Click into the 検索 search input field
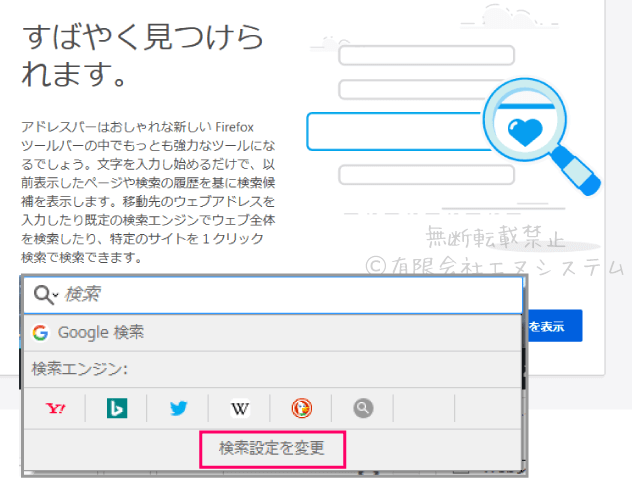The height and width of the screenshot is (487, 632). click(273, 295)
